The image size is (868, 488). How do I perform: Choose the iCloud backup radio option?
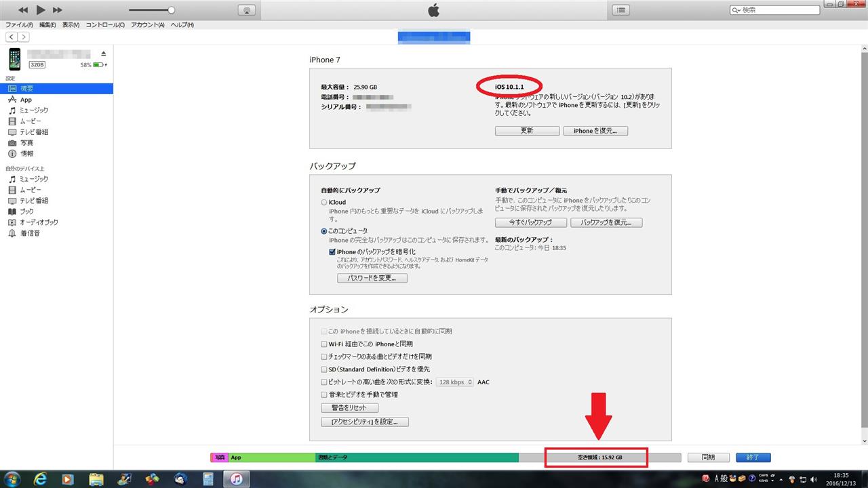pos(324,202)
